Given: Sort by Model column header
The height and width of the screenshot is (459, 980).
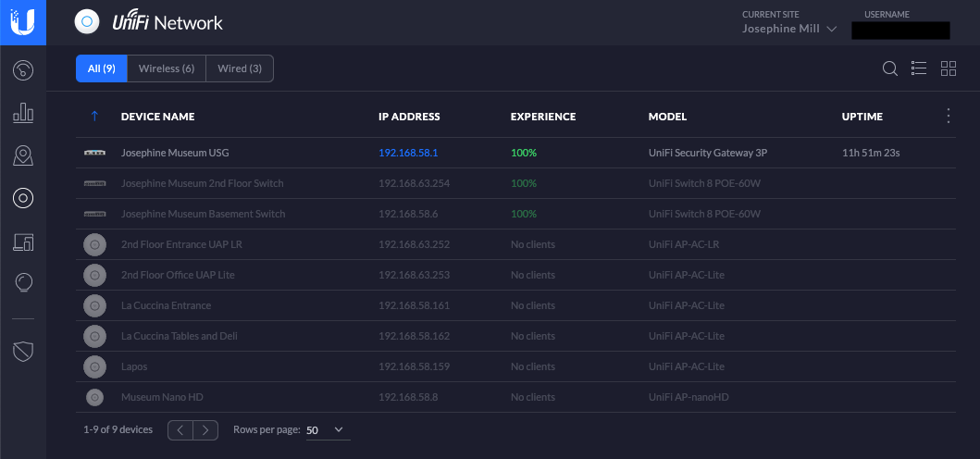Looking at the screenshot, I should 667,117.
